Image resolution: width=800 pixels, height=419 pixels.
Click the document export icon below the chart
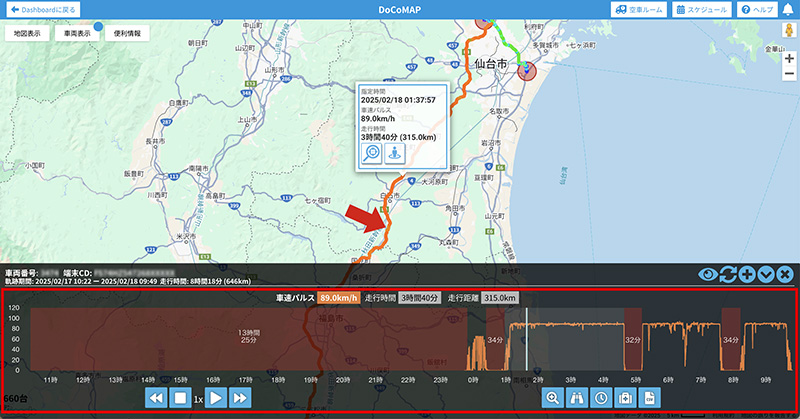tap(649, 397)
